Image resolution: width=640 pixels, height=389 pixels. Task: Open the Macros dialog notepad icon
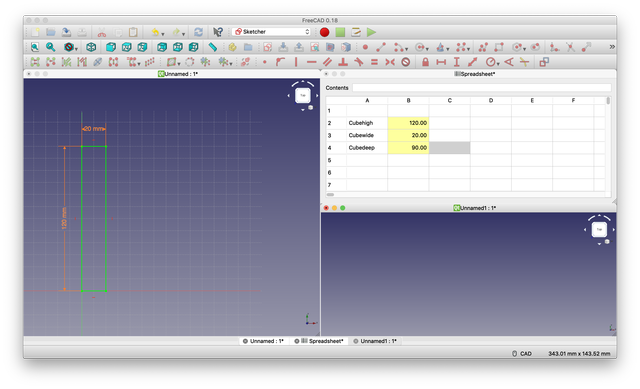pyautogui.click(x=356, y=32)
